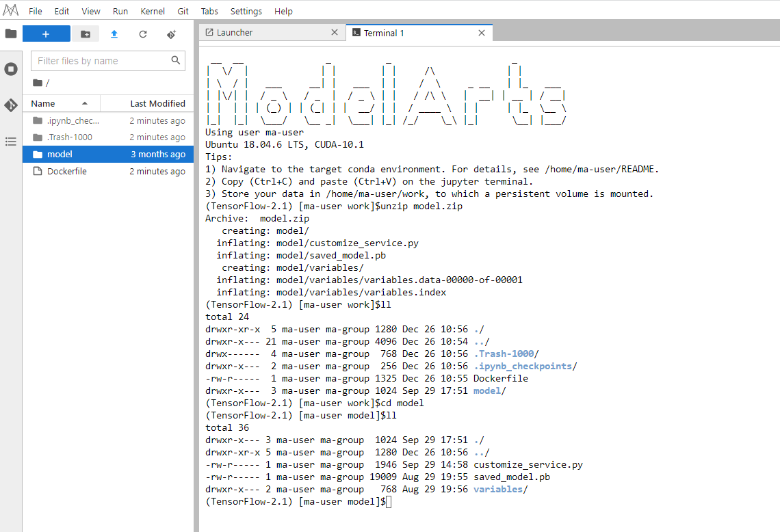The height and width of the screenshot is (532, 780).
Task: Select the .ipynb_checkpoints folder row
Action: (x=108, y=120)
